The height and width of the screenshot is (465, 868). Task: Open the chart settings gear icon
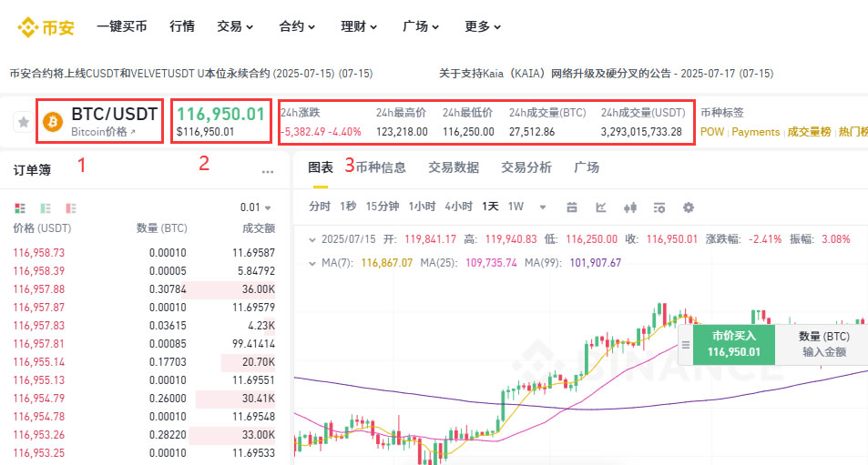(688, 207)
